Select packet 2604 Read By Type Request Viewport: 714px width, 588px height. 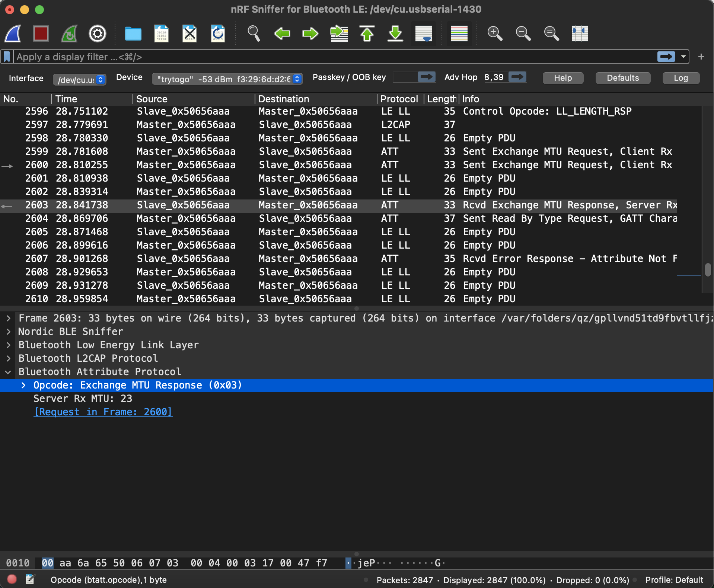[338, 218]
